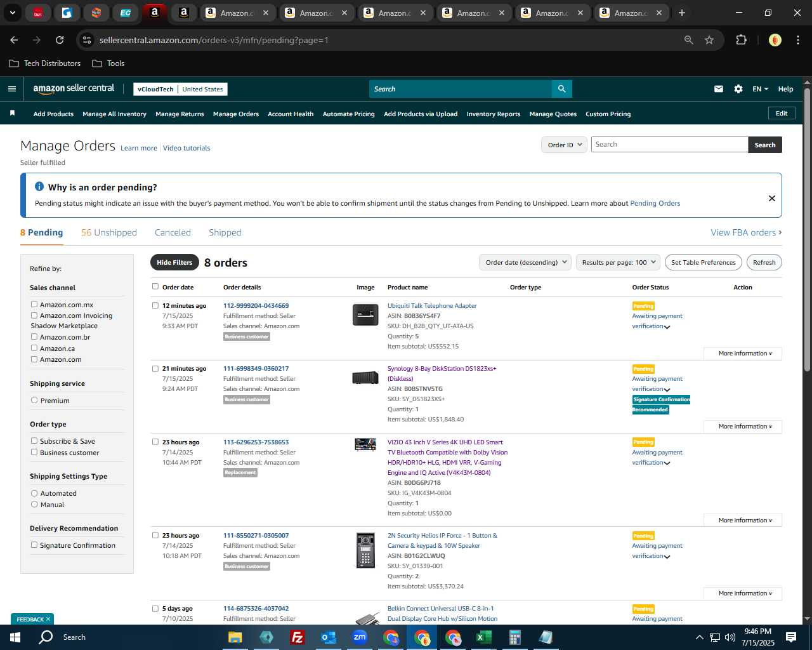
Task: Open browser zoom magnifier icon
Action: [x=689, y=40]
